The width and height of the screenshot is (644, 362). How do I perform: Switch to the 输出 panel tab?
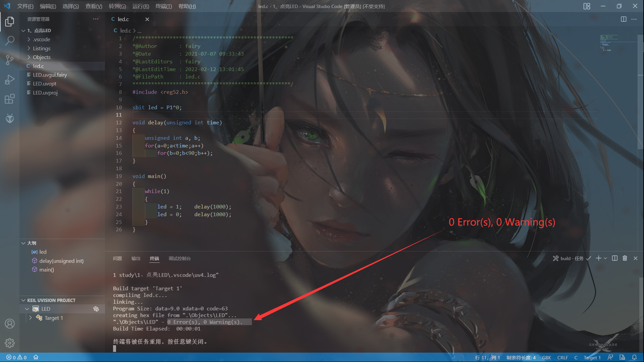click(136, 258)
